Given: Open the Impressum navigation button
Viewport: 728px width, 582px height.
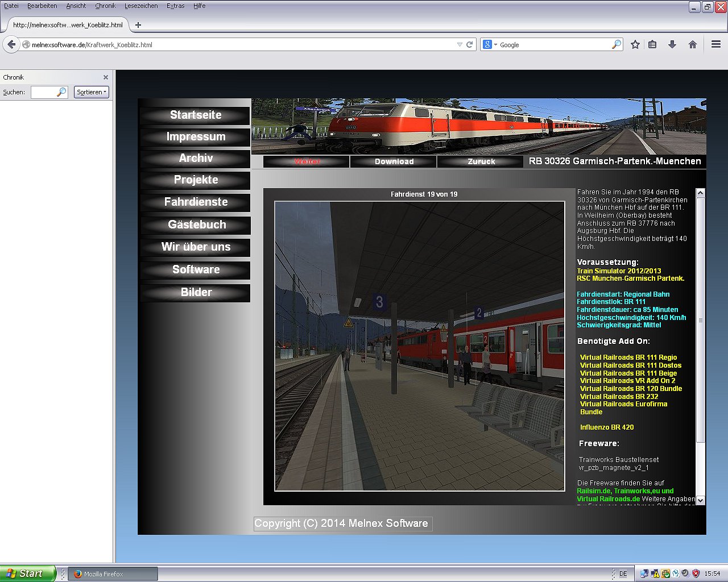Looking at the screenshot, I should coord(196,136).
